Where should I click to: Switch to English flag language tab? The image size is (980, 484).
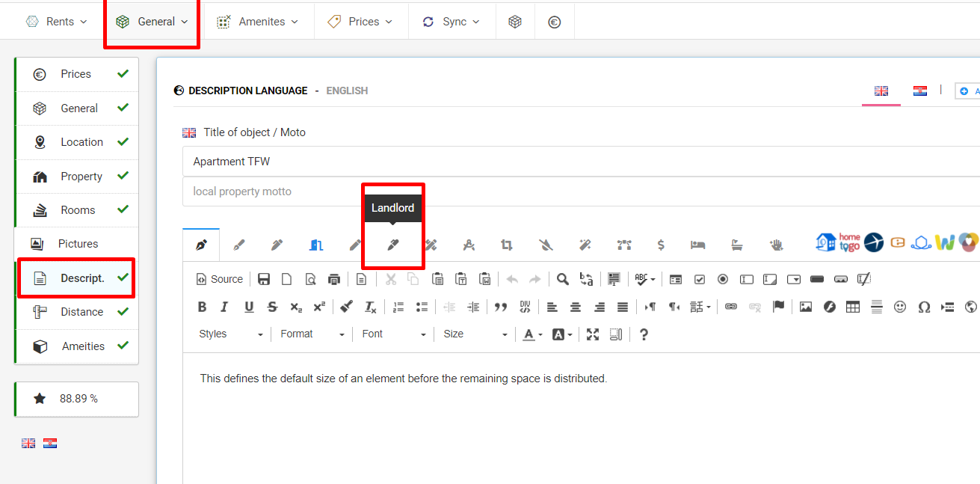point(881,91)
